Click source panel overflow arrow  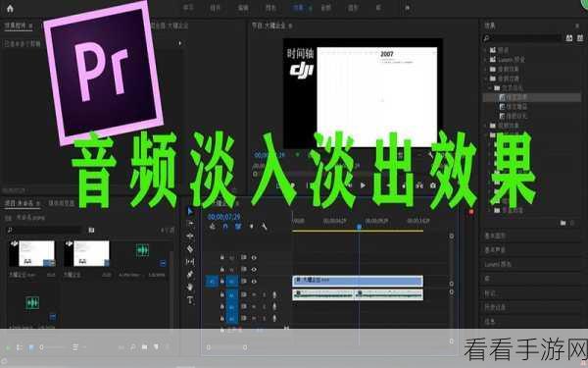[x=180, y=43]
